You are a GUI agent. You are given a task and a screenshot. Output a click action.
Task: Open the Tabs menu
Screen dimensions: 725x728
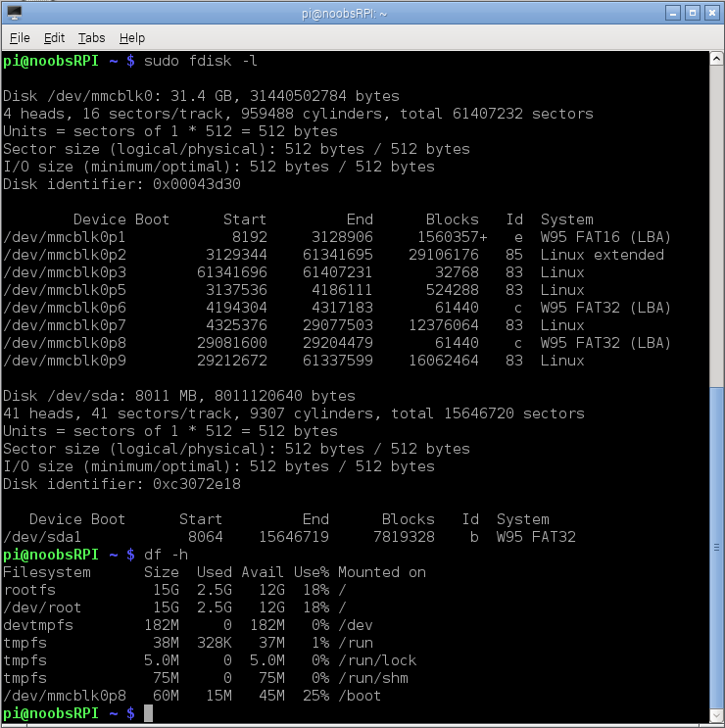coord(91,38)
